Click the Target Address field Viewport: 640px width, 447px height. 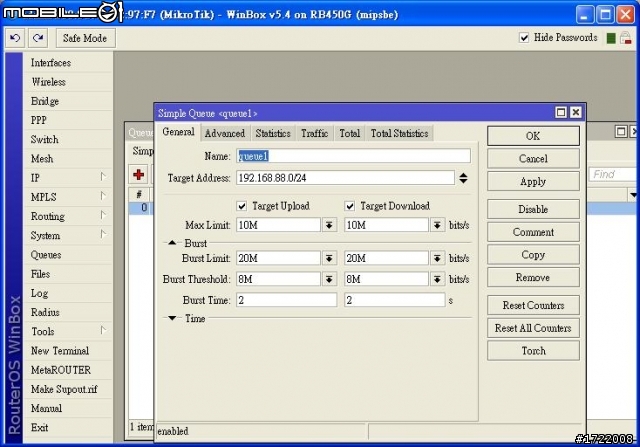pos(345,178)
